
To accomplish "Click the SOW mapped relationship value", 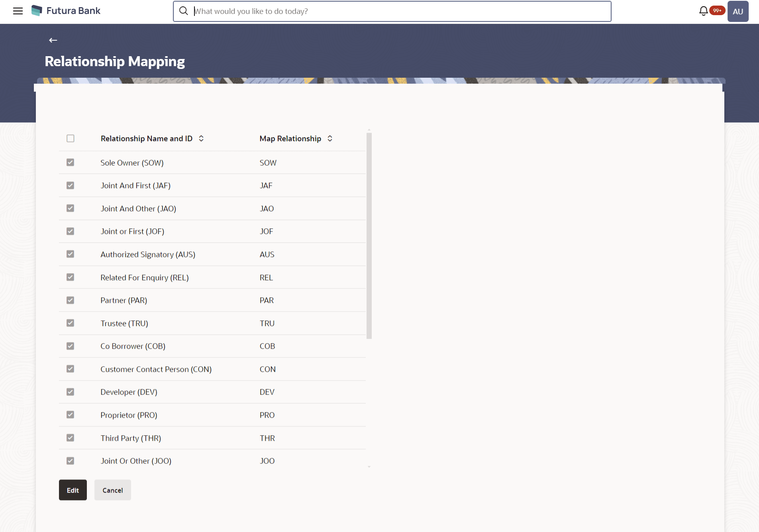I will pos(268,163).
